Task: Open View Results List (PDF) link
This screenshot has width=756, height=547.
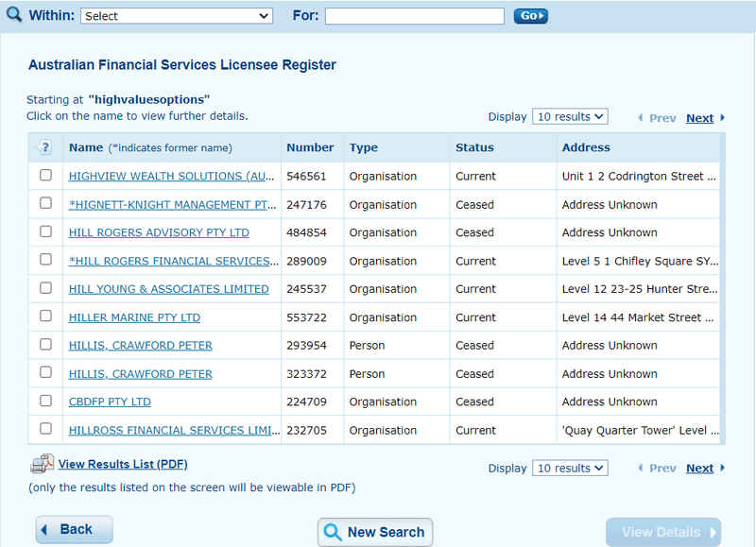Action: point(123,464)
